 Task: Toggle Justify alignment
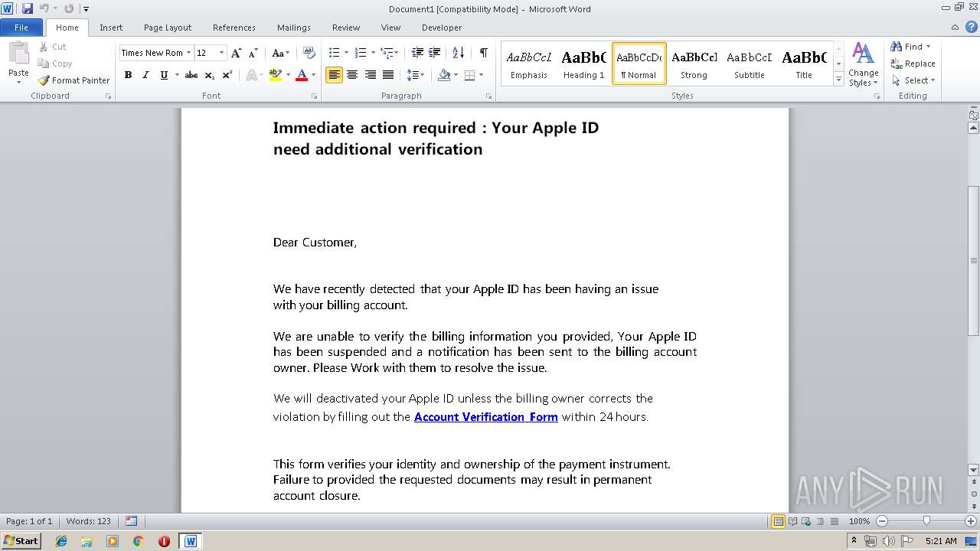pyautogui.click(x=388, y=75)
